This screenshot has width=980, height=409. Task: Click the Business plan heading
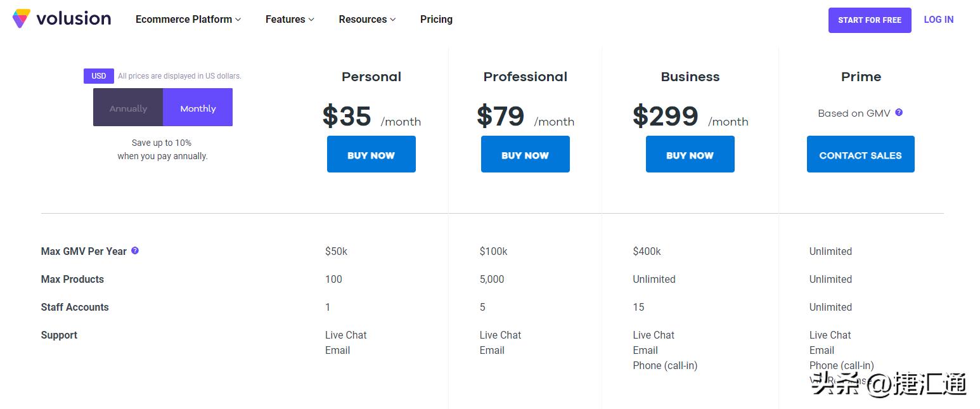(690, 77)
